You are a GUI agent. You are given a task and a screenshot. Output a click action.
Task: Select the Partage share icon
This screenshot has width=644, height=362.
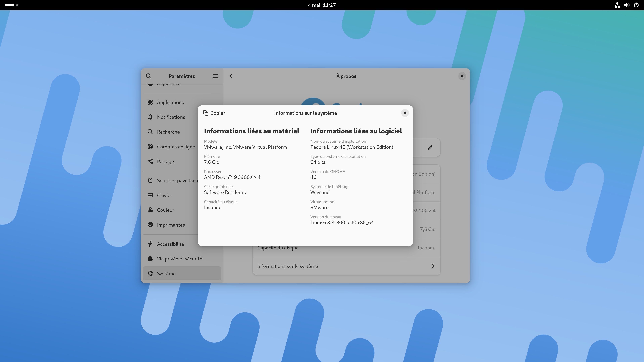click(x=150, y=161)
